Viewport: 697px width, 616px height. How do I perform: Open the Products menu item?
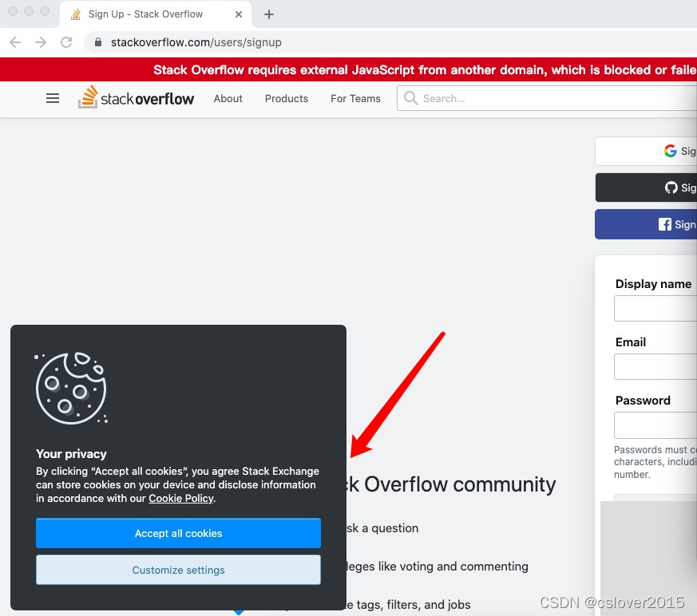pyautogui.click(x=287, y=99)
